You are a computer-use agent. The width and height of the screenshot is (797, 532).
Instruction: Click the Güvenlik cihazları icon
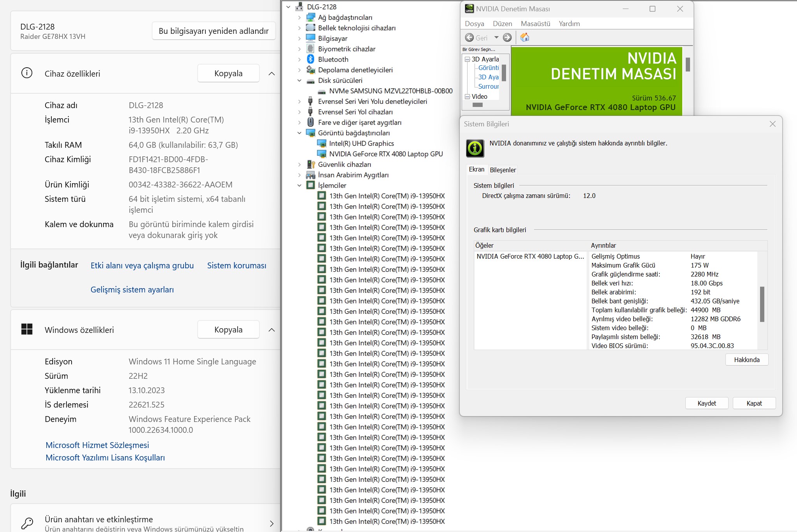tap(310, 164)
